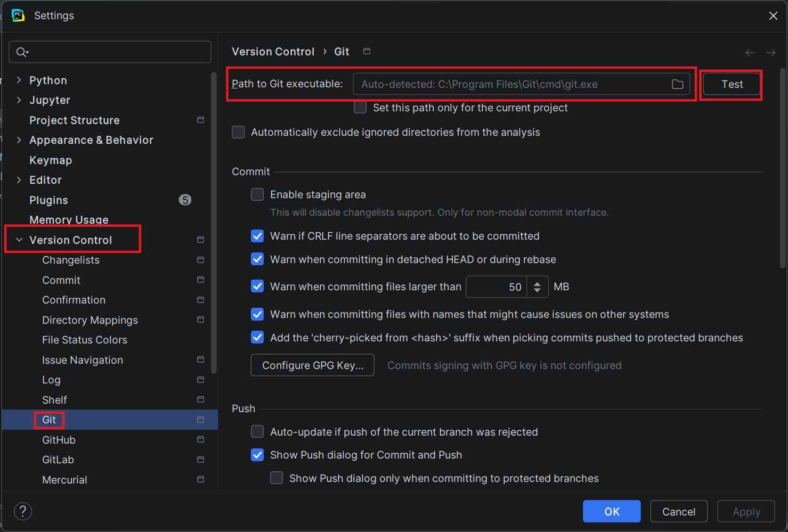Image resolution: width=788 pixels, height=532 pixels.
Task: Select Keymap in the settings list
Action: [x=51, y=160]
